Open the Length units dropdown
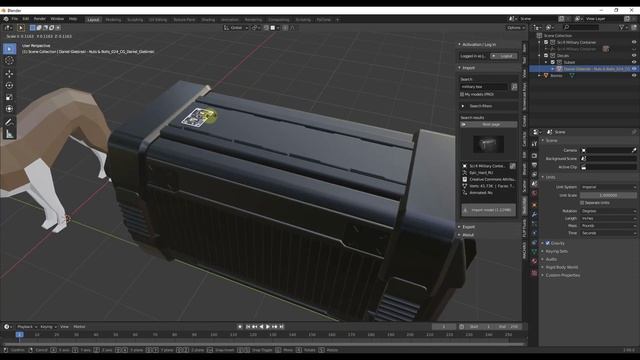Screen dimensions: 640x360 tap(609, 218)
